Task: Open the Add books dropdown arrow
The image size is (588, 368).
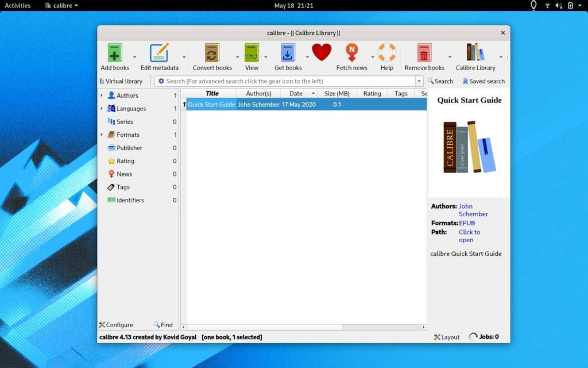Action: click(135, 57)
